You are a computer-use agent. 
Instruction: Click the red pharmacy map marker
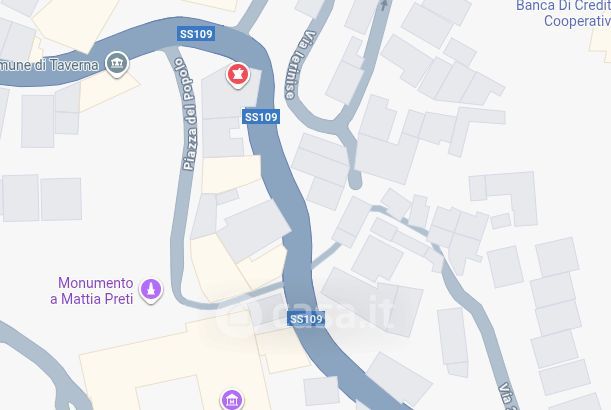(x=237, y=76)
